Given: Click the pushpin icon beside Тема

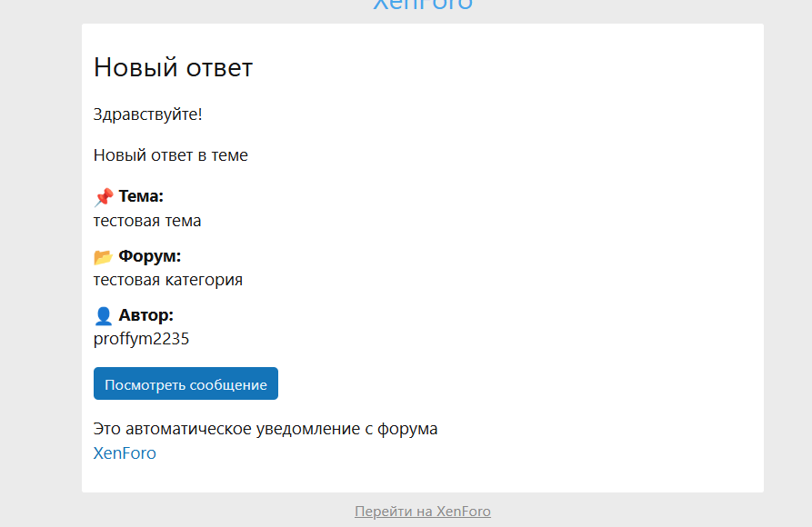Looking at the screenshot, I should [104, 197].
